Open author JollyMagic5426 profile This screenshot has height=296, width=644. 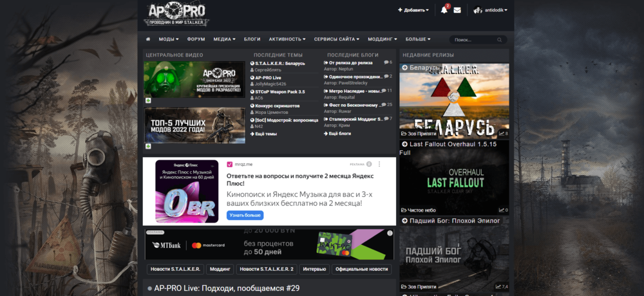(x=270, y=84)
